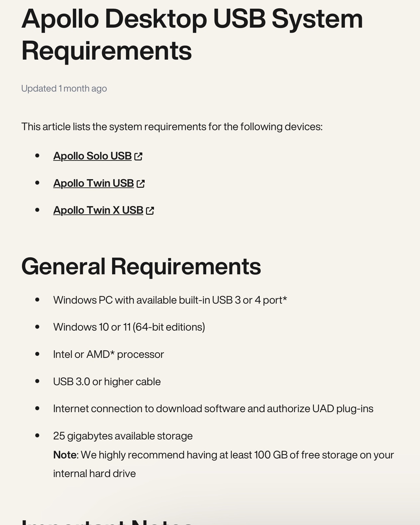Click the 'internal hard drive' text line
Image resolution: width=420 pixels, height=525 pixels.
94,474
